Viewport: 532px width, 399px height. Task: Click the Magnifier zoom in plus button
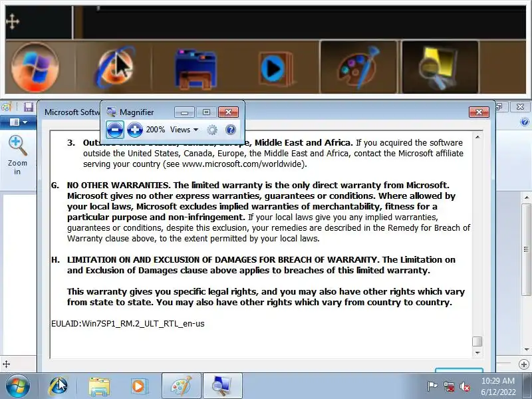(135, 129)
